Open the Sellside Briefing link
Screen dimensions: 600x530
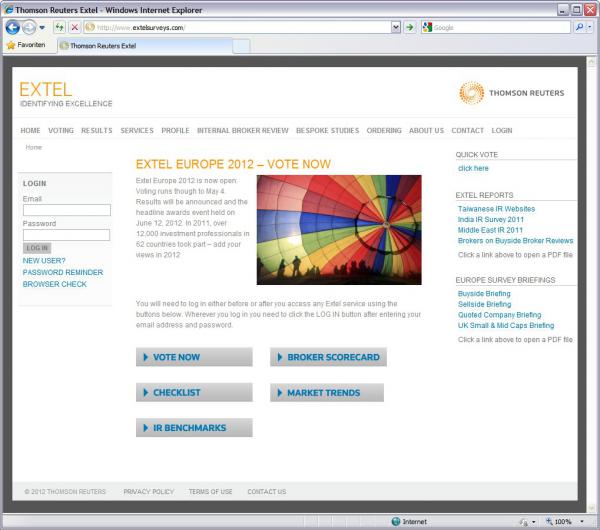pos(484,304)
